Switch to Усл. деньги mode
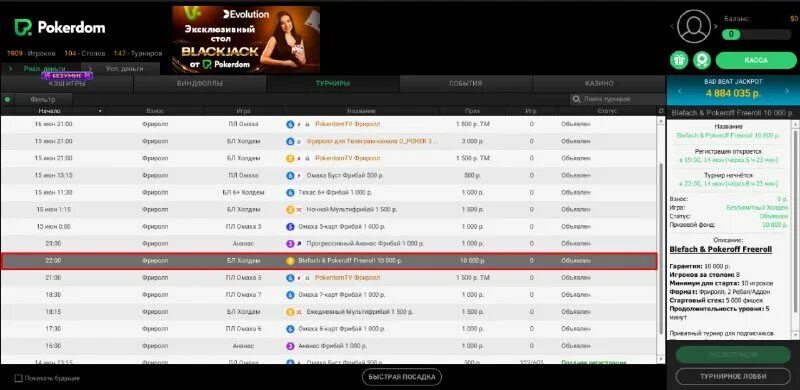 [x=121, y=68]
